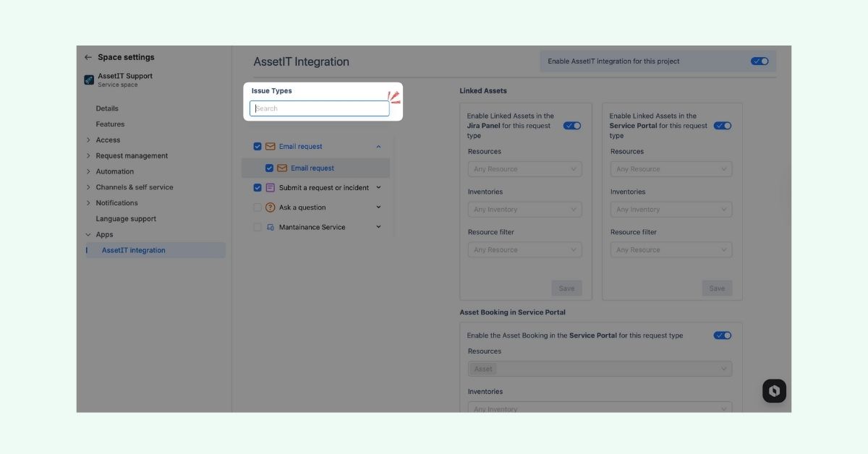Disable Linked Assets in the Jira Panel
Image resolution: width=868 pixels, height=454 pixels.
[x=571, y=125]
